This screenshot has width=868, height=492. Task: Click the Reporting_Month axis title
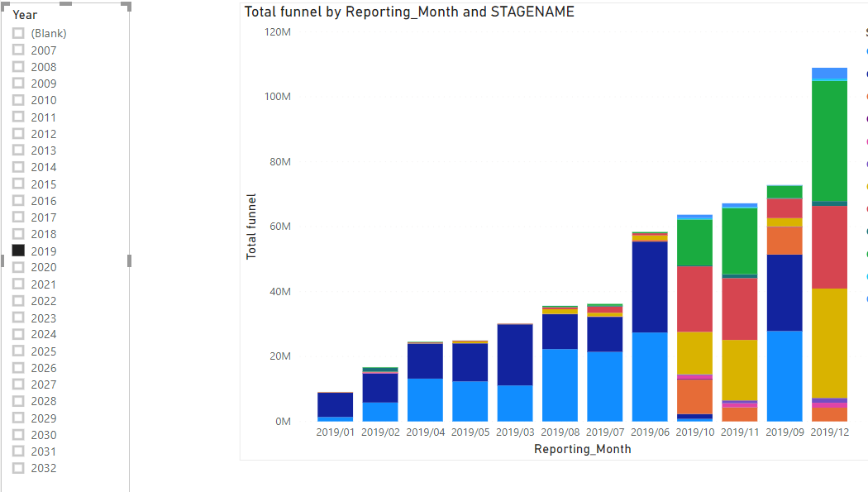582,449
